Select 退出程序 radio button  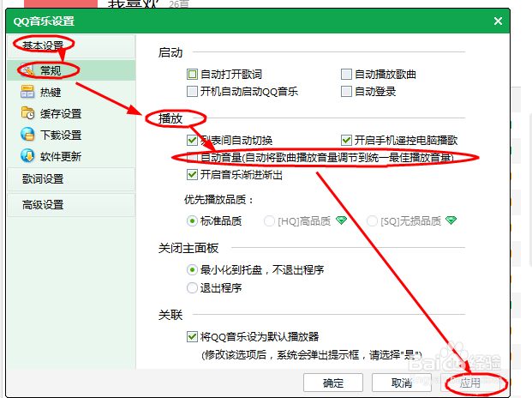click(x=192, y=287)
